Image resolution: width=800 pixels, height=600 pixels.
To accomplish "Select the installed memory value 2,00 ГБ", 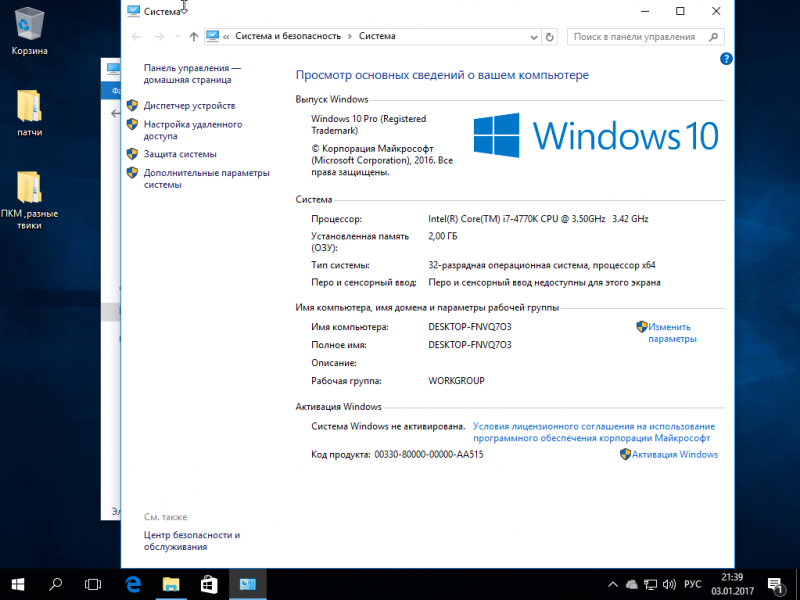I will coord(443,236).
